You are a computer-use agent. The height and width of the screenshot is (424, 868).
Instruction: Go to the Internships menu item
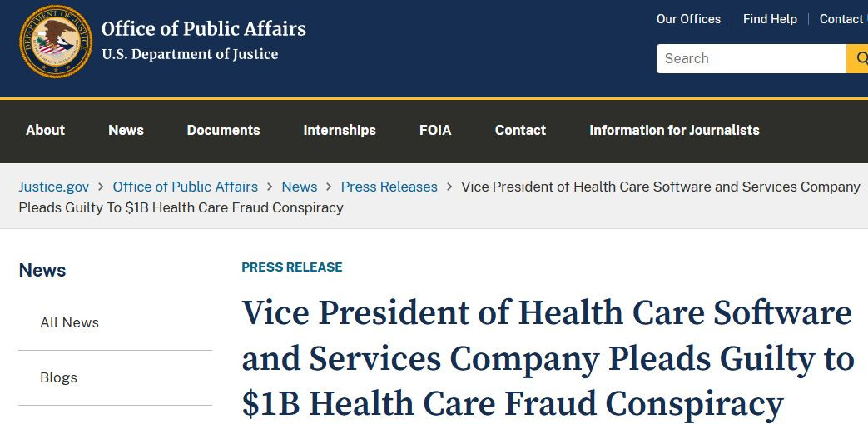(x=340, y=130)
